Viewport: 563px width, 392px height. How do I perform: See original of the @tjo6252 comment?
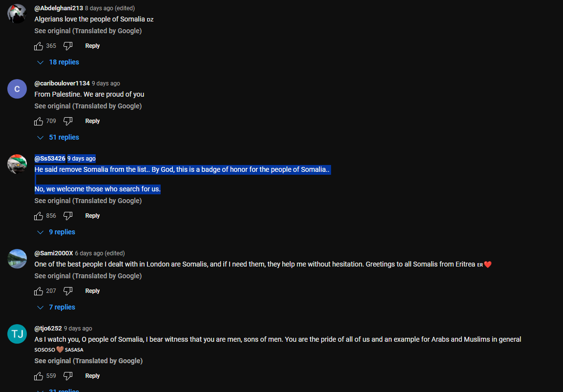pyautogui.click(x=88, y=361)
